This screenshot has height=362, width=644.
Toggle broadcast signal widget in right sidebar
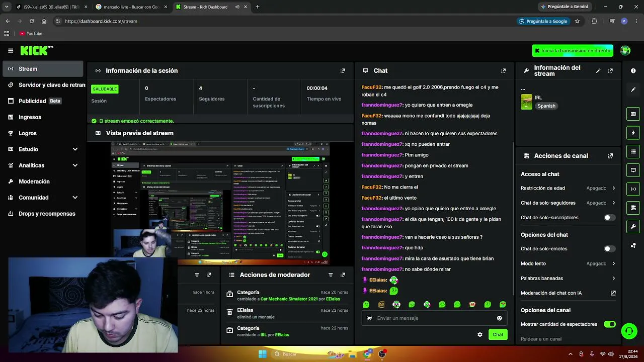pos(633,189)
